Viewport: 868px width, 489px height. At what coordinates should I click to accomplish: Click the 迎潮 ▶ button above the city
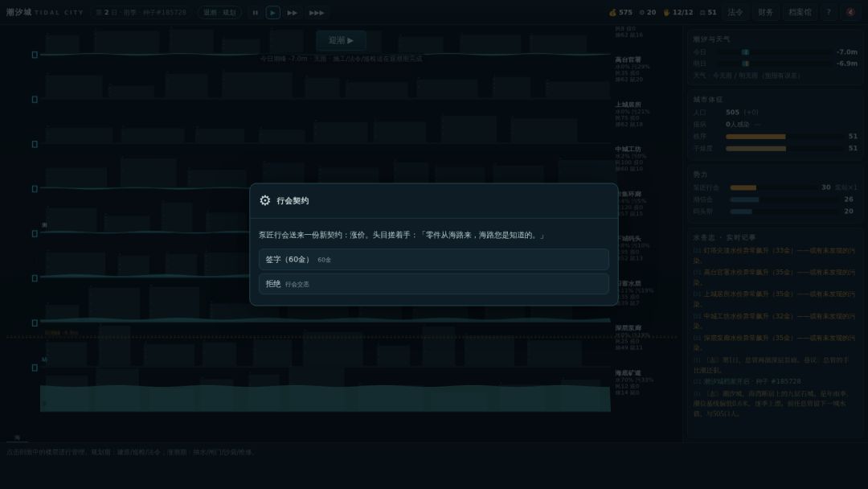341,40
